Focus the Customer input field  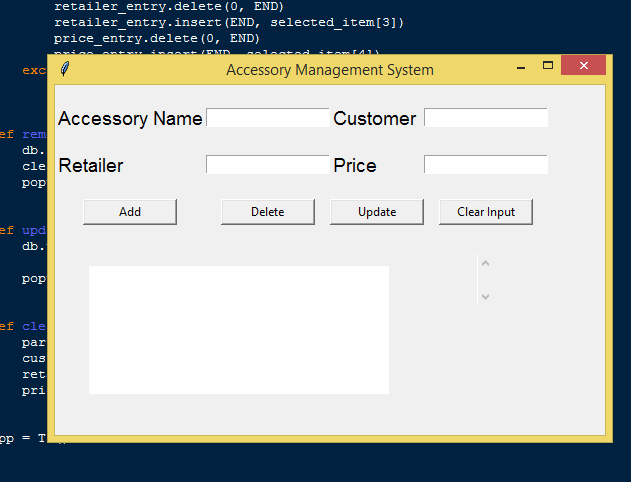pos(486,117)
